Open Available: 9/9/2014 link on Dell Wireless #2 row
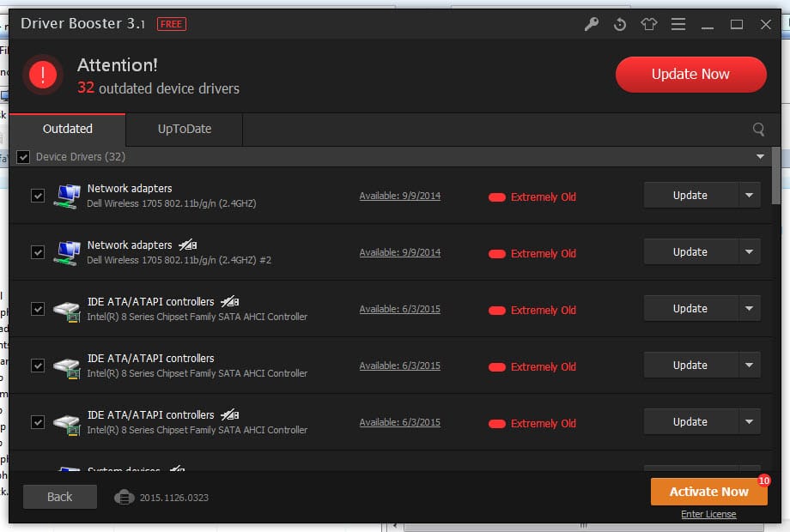Image resolution: width=790 pixels, height=532 pixels. [399, 252]
